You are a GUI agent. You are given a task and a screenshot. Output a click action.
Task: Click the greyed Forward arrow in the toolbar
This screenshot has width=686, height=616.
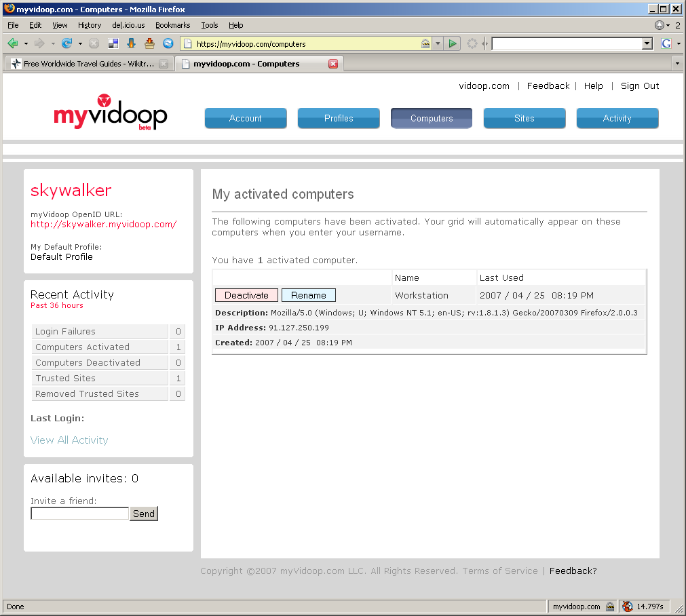[x=39, y=43]
